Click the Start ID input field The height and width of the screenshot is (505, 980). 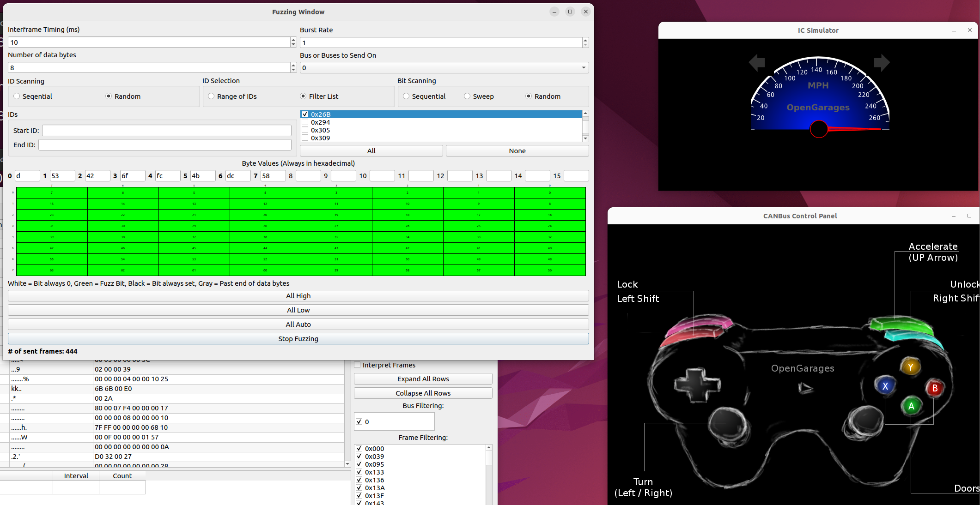coord(166,131)
